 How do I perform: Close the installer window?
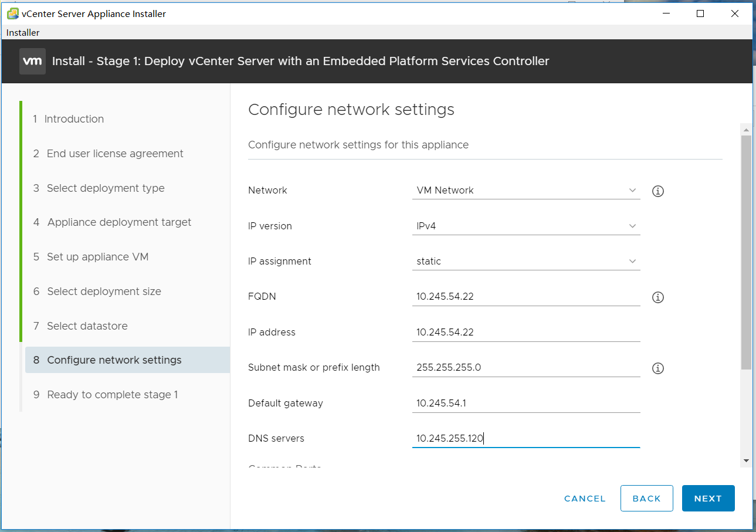(x=735, y=13)
